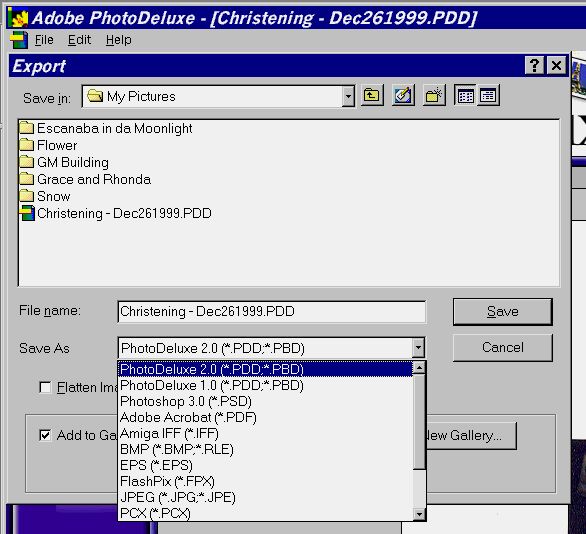Select the Flower folder
This screenshot has width=586, height=534.
(x=48, y=145)
